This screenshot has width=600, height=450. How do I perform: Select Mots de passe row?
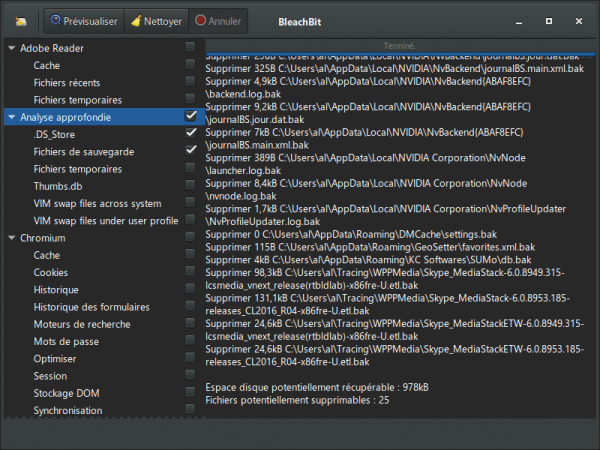click(104, 341)
